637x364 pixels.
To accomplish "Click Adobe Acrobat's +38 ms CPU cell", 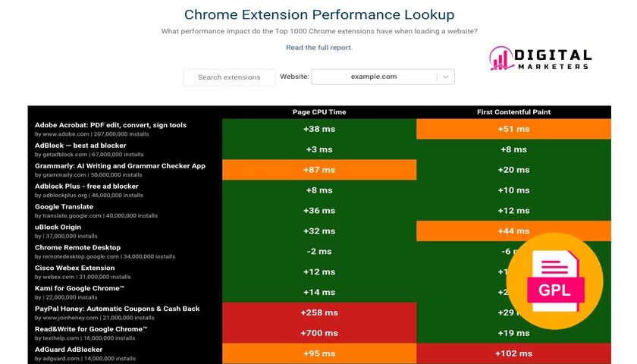I will [x=319, y=129].
